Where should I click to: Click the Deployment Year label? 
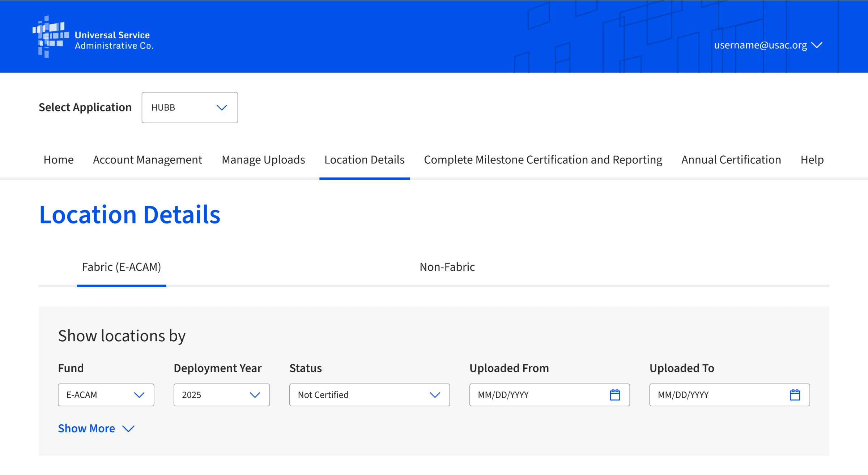point(218,368)
